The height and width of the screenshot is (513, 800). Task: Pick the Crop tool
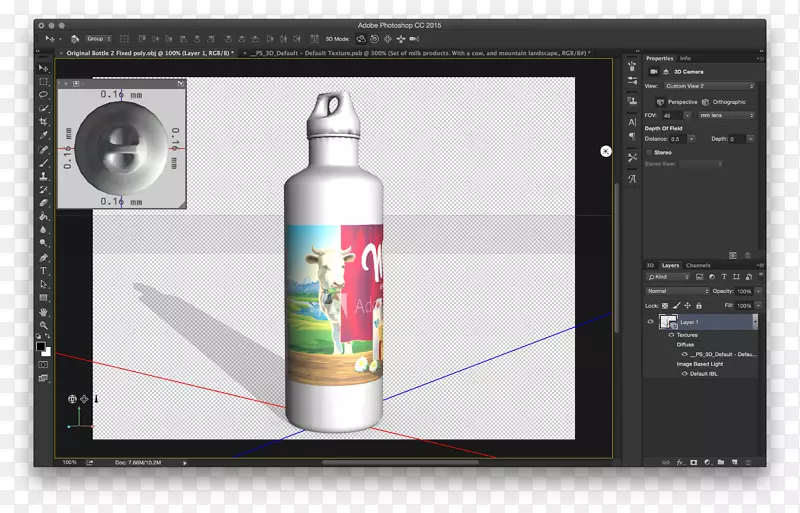point(44,121)
